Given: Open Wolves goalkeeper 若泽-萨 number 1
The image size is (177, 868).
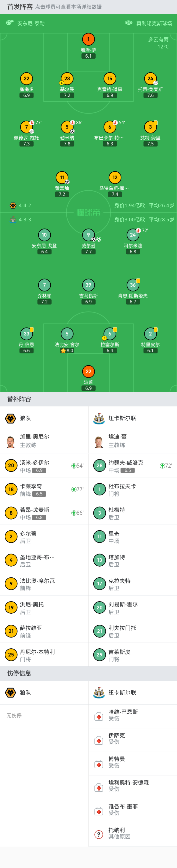Looking at the screenshot, I should point(88,39).
